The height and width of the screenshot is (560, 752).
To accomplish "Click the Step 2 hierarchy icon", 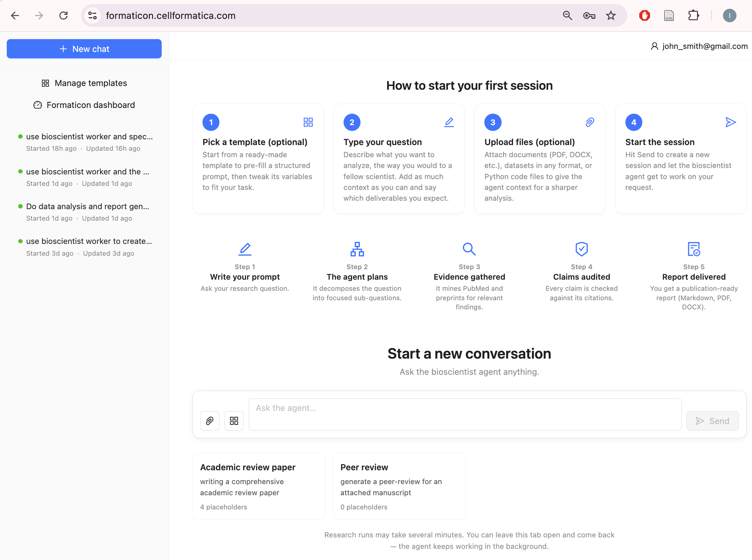I will [357, 249].
